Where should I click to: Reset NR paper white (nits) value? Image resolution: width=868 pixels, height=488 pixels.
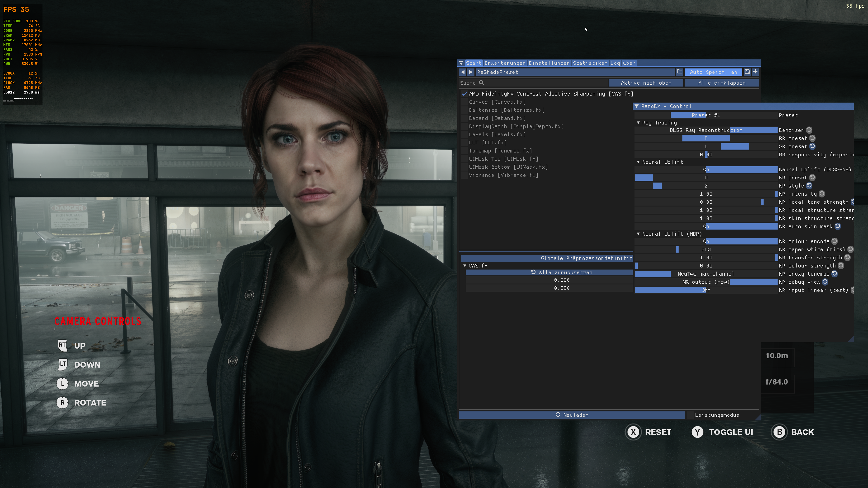[x=850, y=249]
